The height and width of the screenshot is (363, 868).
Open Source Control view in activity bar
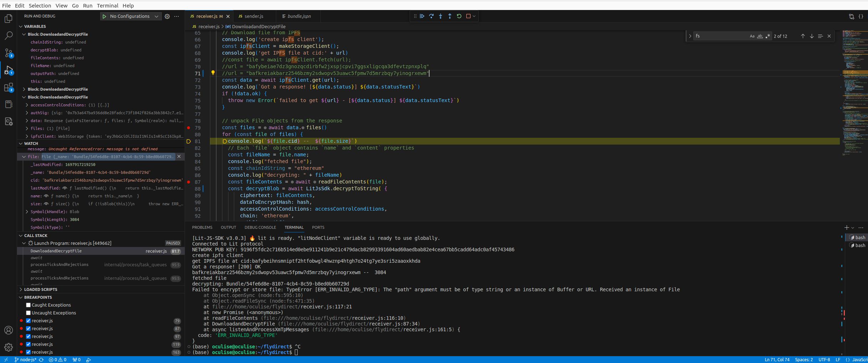pos(9,53)
